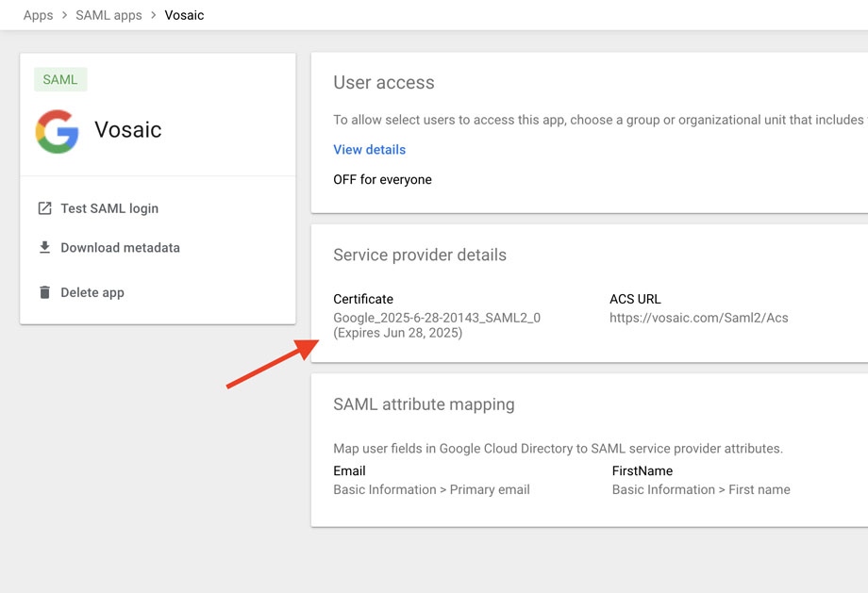
Task: Click the OFF for everyone status
Action: click(382, 179)
